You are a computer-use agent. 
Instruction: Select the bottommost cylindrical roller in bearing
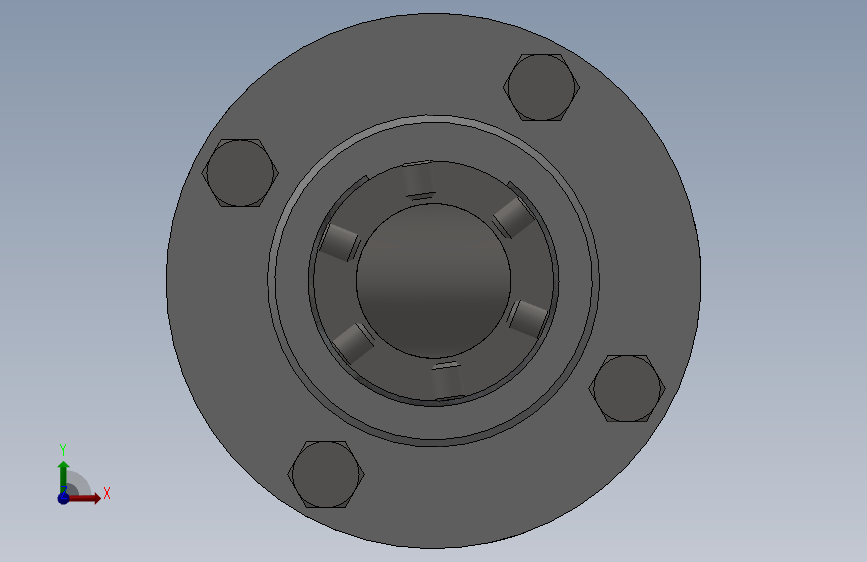click(x=448, y=381)
